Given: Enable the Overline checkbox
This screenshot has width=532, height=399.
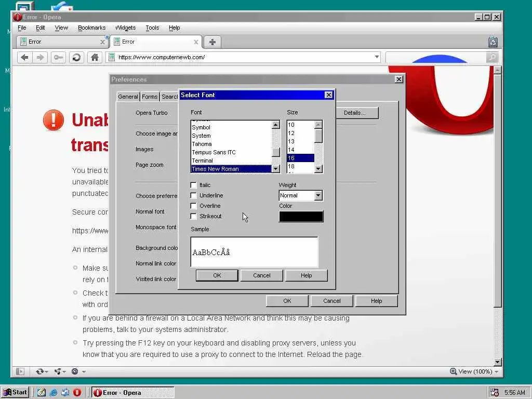Looking at the screenshot, I should pyautogui.click(x=193, y=206).
